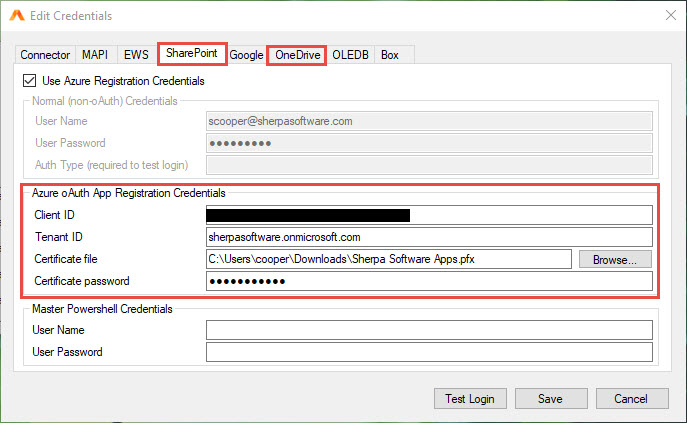The image size is (687, 423).
Task: Select the EWS tab
Action: click(x=135, y=55)
